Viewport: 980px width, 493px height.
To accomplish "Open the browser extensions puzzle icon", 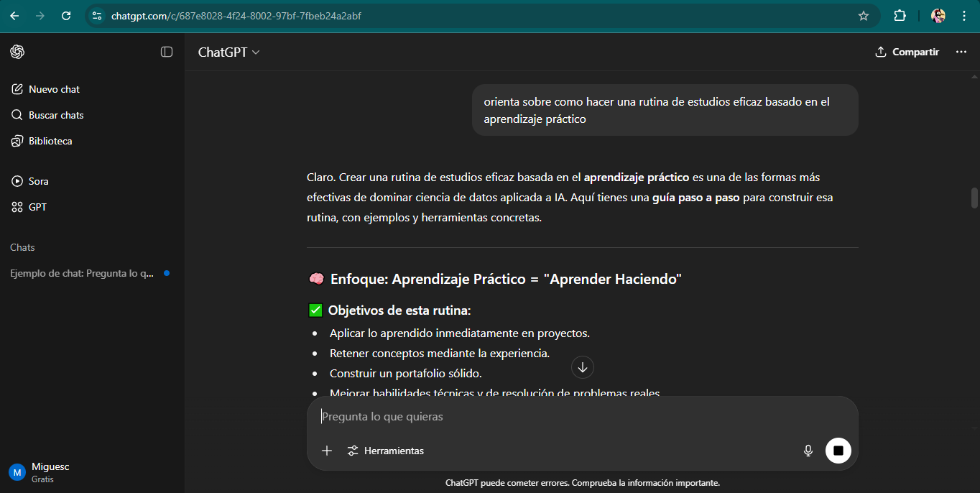I will (900, 16).
